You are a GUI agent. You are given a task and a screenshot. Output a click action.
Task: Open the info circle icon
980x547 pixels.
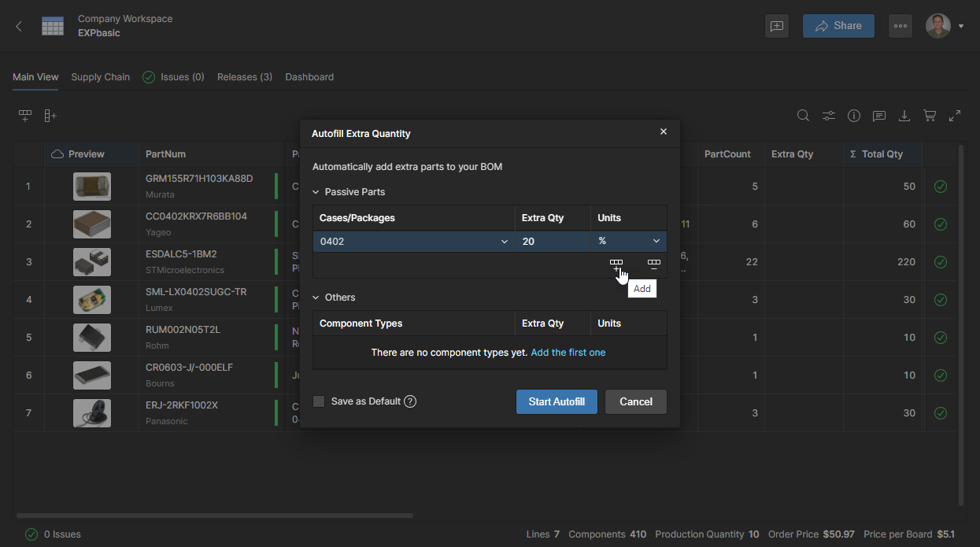point(854,116)
